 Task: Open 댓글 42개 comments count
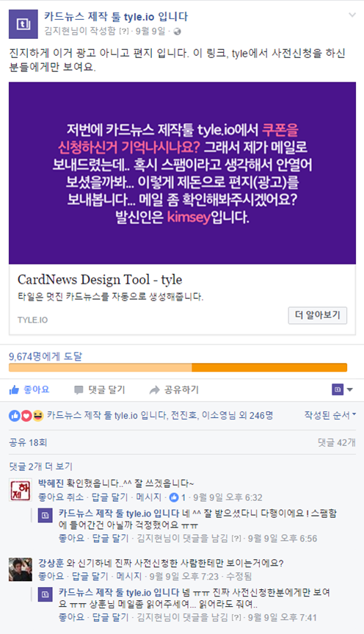pos(337,442)
